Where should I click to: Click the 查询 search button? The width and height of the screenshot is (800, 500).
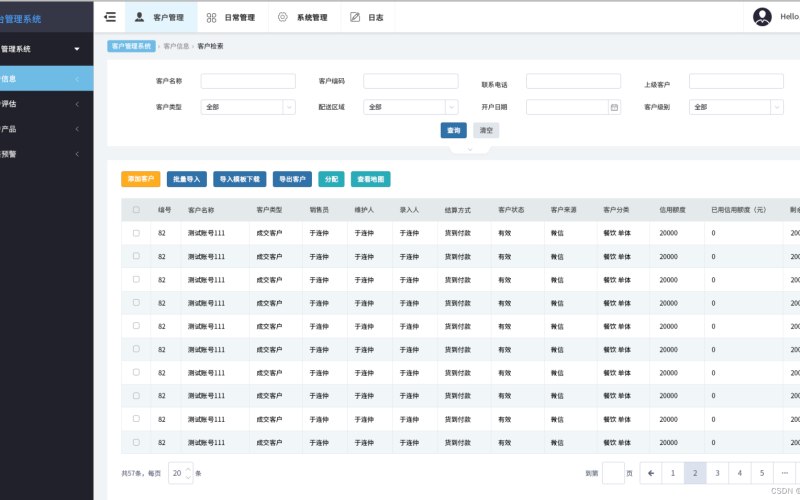coord(454,130)
